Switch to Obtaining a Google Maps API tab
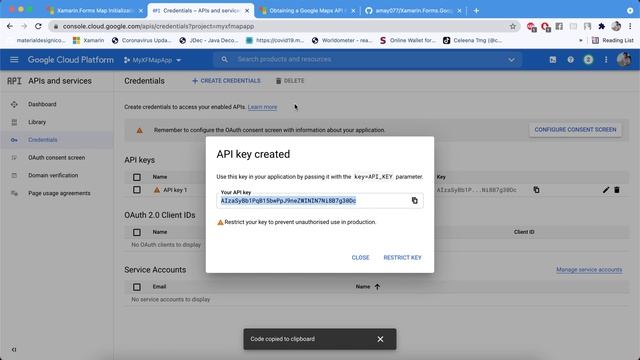The image size is (640, 360). [306, 11]
